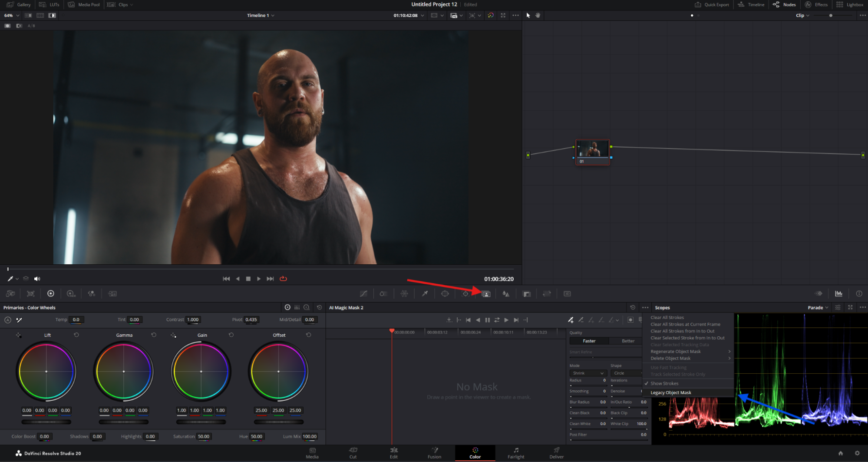Open the Nodes panel button
Screen dimensions: 868x462
(784, 4)
